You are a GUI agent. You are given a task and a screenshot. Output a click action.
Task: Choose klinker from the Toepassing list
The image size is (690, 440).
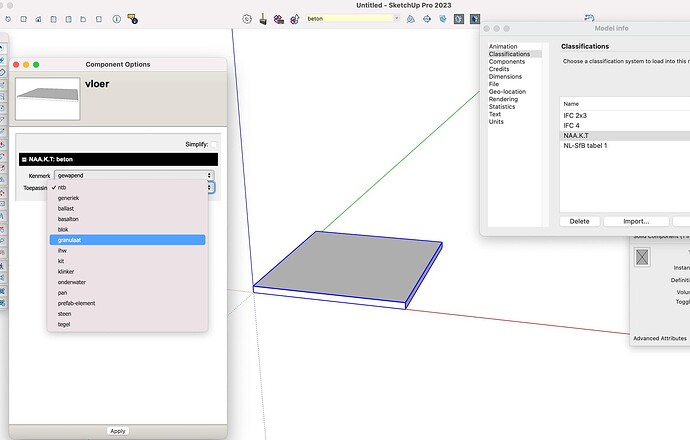click(127, 272)
